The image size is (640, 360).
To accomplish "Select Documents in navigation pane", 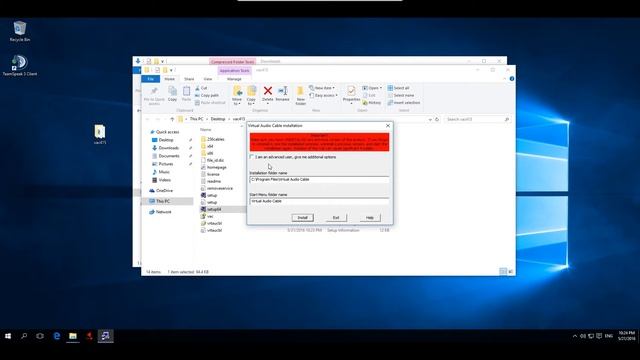I will coord(169,156).
